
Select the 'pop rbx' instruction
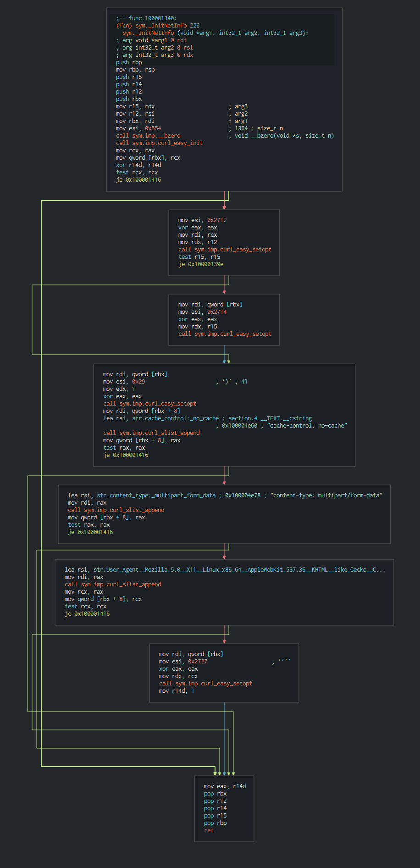click(215, 794)
